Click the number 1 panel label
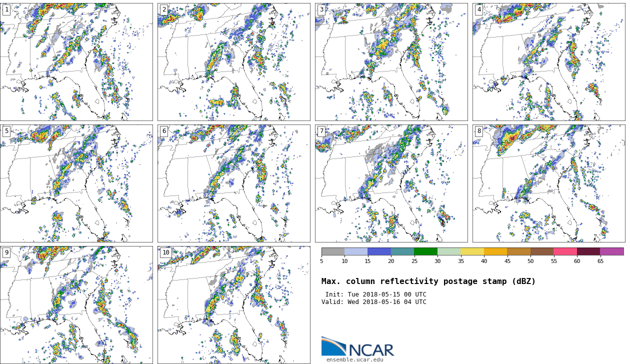This screenshot has width=630, height=364. (x=6, y=9)
